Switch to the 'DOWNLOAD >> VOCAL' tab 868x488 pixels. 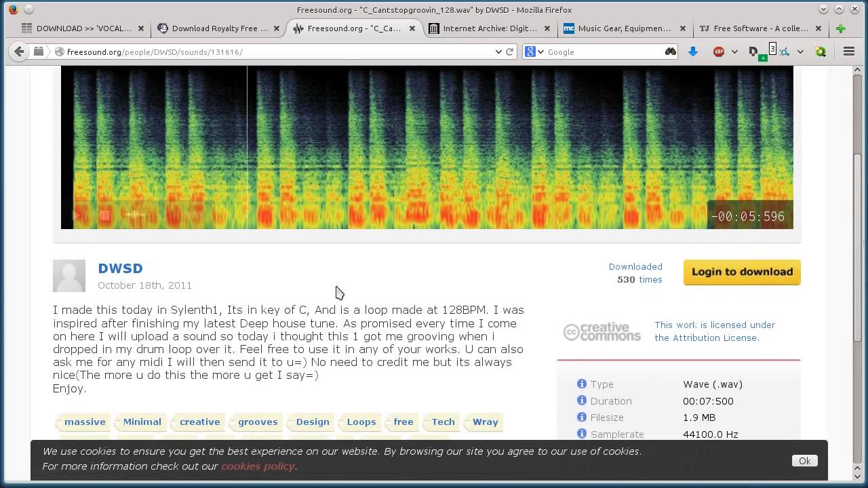tap(83, 28)
